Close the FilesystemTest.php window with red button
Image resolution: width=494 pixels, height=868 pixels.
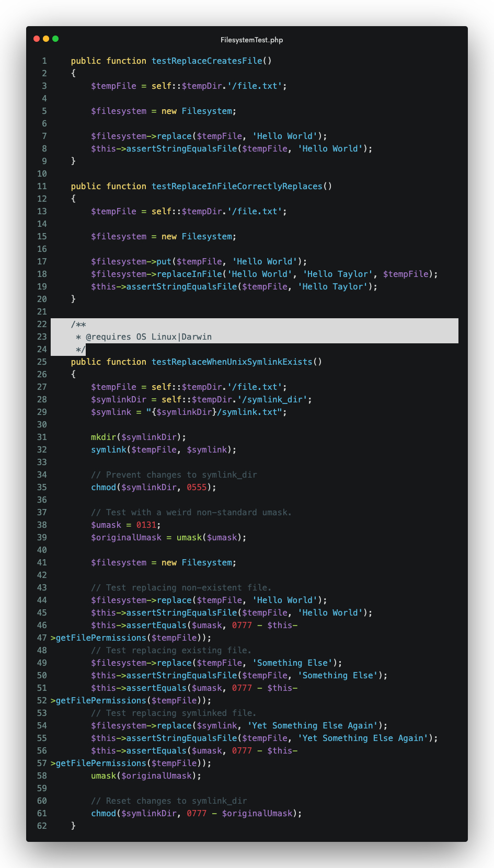click(x=37, y=39)
